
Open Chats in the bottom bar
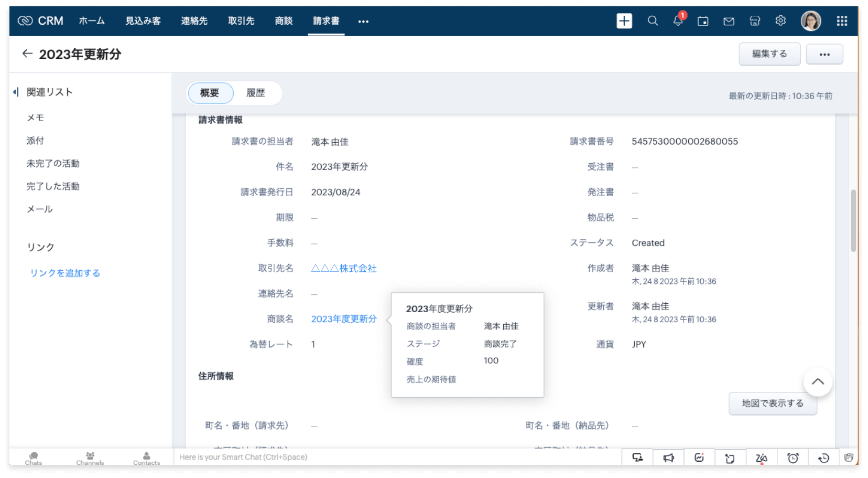(x=34, y=459)
